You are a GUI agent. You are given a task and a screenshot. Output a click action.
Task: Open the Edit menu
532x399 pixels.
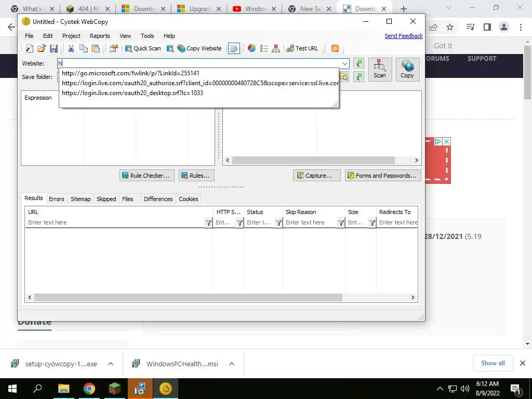click(x=48, y=36)
